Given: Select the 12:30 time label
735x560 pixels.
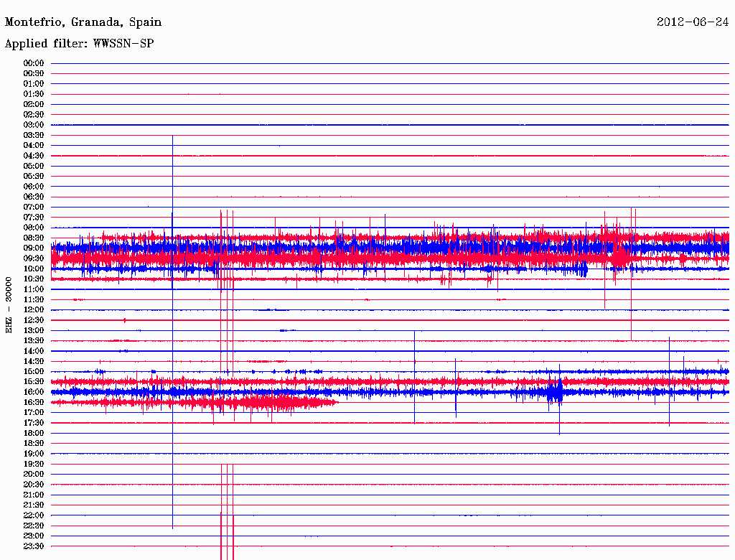Looking at the screenshot, I should point(33,320).
